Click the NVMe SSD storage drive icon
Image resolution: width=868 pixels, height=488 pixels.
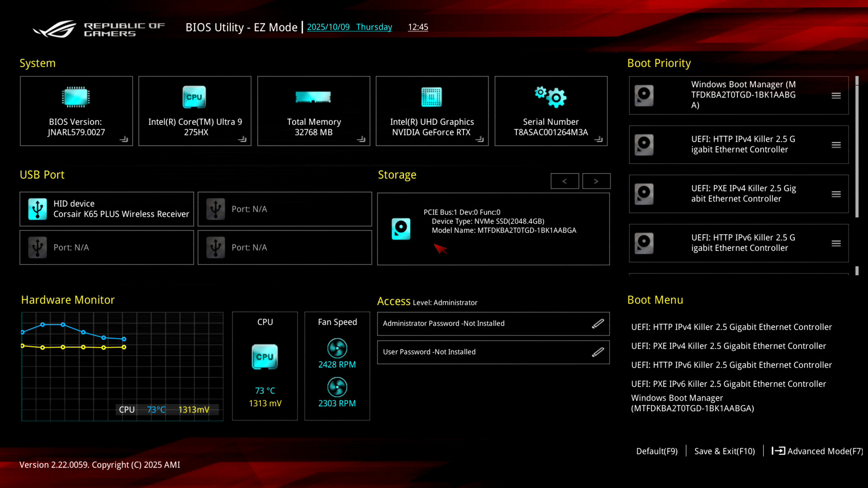(401, 229)
